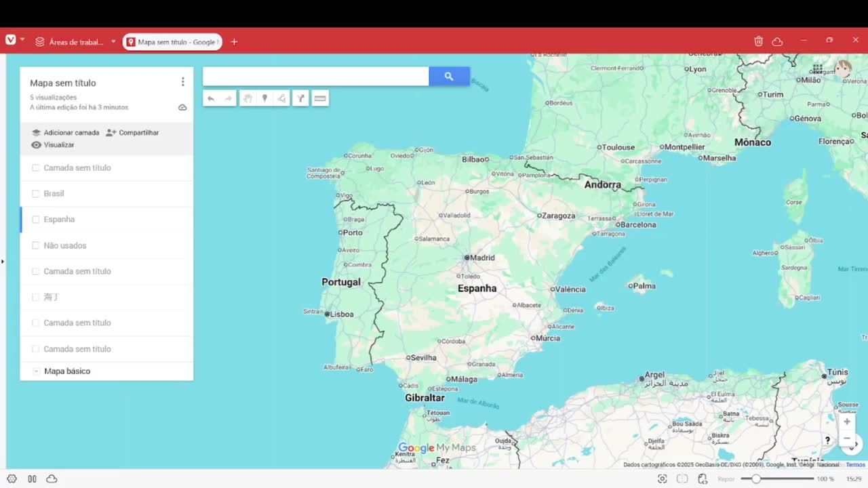Viewport: 868px width, 488px height.
Task: Toggle the Brasil layer checkbox
Action: coord(35,194)
